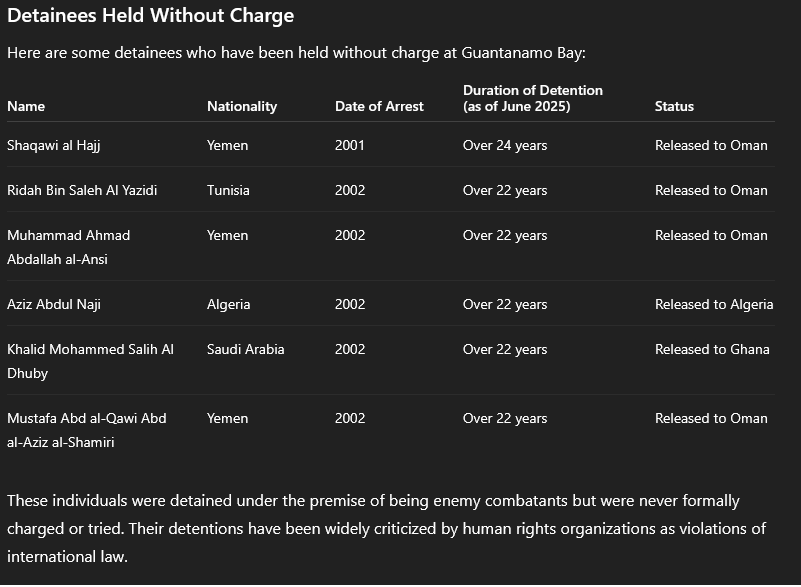The height and width of the screenshot is (587, 801).
Task: Select the 'Released to Ghana' status
Action: pyautogui.click(x=712, y=349)
